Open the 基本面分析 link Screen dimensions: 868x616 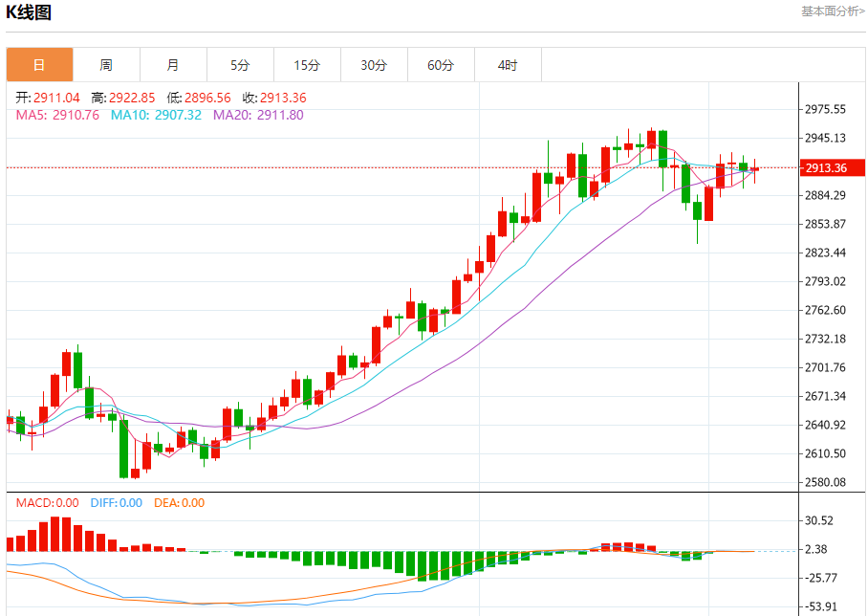[833, 11]
